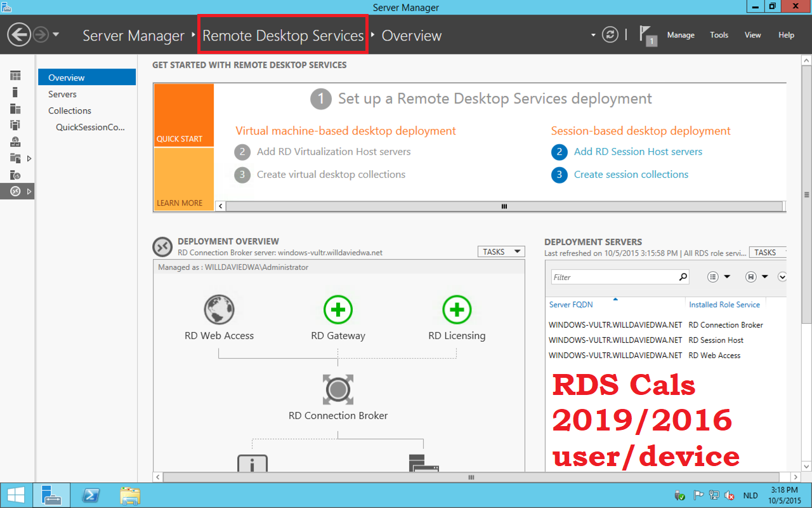The image size is (812, 508).
Task: Open Deployment Servers TASKS dropdown
Action: pos(768,252)
